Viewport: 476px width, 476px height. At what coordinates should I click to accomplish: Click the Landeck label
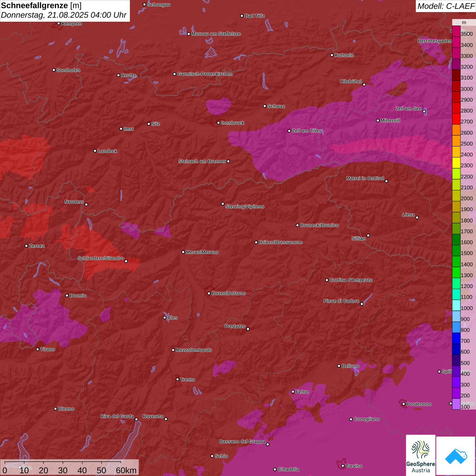click(107, 151)
